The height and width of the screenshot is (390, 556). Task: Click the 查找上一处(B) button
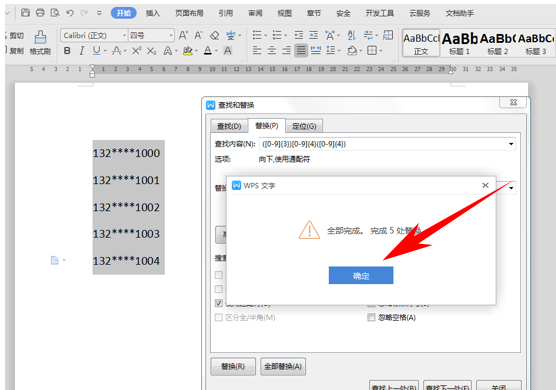coord(394,386)
